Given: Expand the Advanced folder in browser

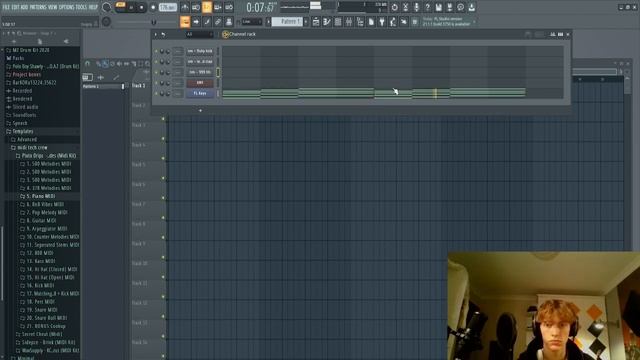Looking at the screenshot, I should [27, 140].
